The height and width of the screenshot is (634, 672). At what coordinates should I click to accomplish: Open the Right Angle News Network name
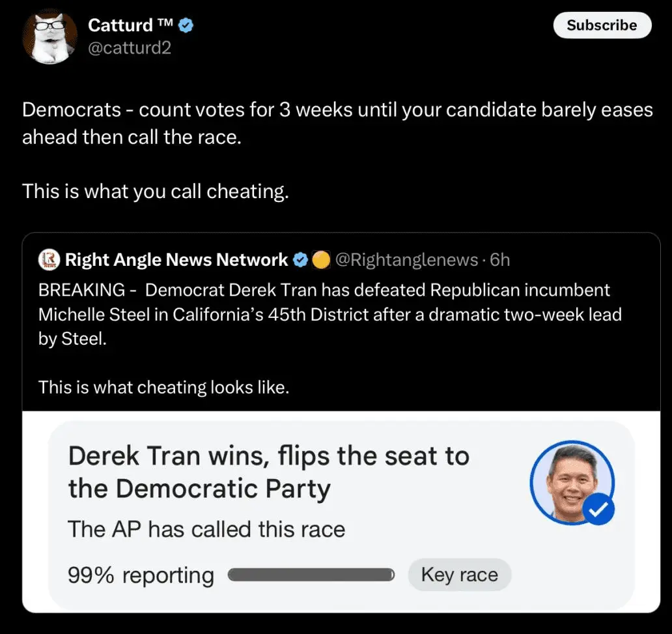click(x=176, y=260)
